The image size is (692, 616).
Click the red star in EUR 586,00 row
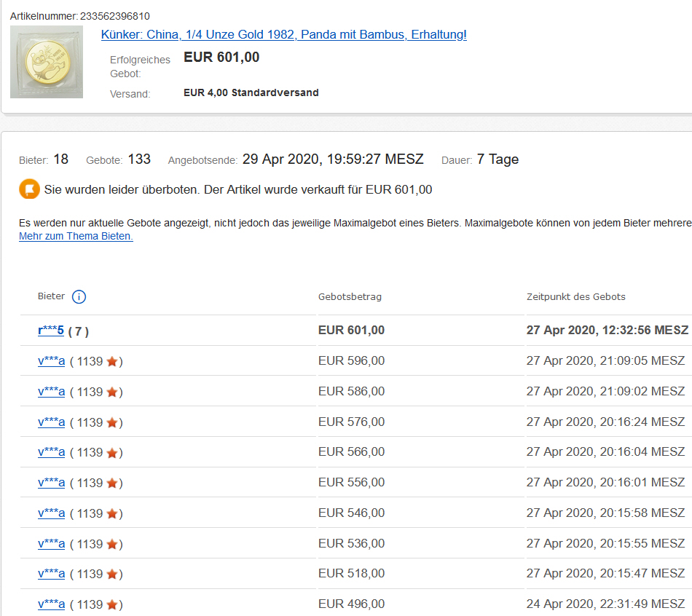111,392
